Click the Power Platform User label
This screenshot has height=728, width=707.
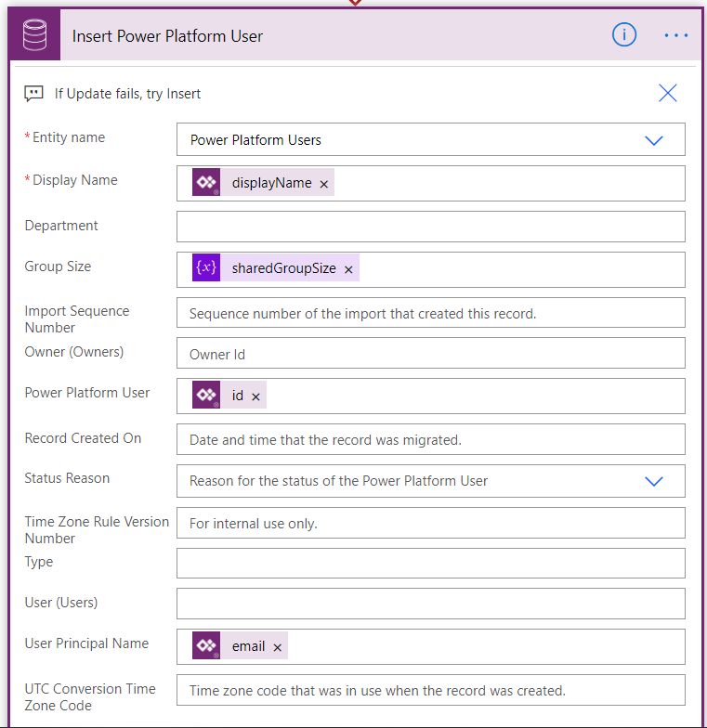click(x=87, y=393)
